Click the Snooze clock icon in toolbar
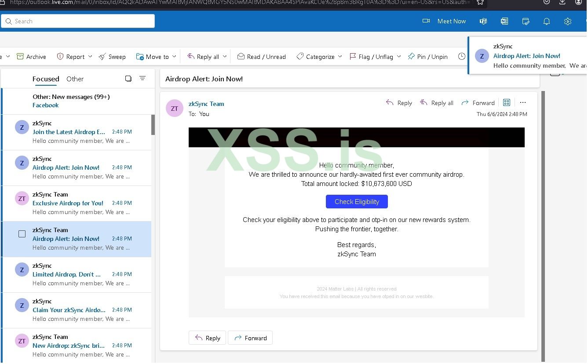588x364 pixels. tap(461, 57)
